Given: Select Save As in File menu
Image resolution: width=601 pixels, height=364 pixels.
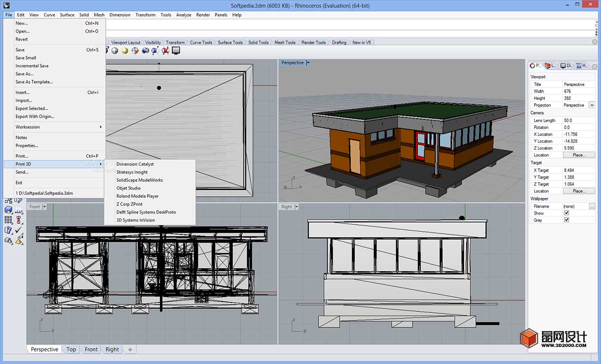Looking at the screenshot, I should [25, 74].
